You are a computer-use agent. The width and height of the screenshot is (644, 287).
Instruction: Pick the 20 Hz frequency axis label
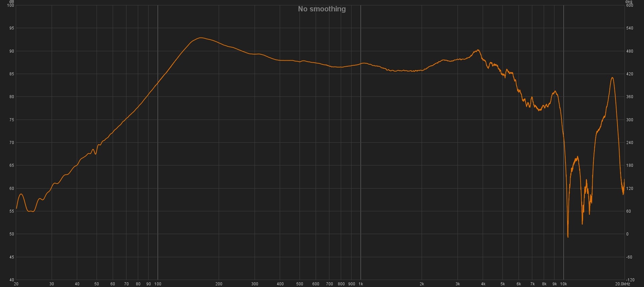point(16,284)
